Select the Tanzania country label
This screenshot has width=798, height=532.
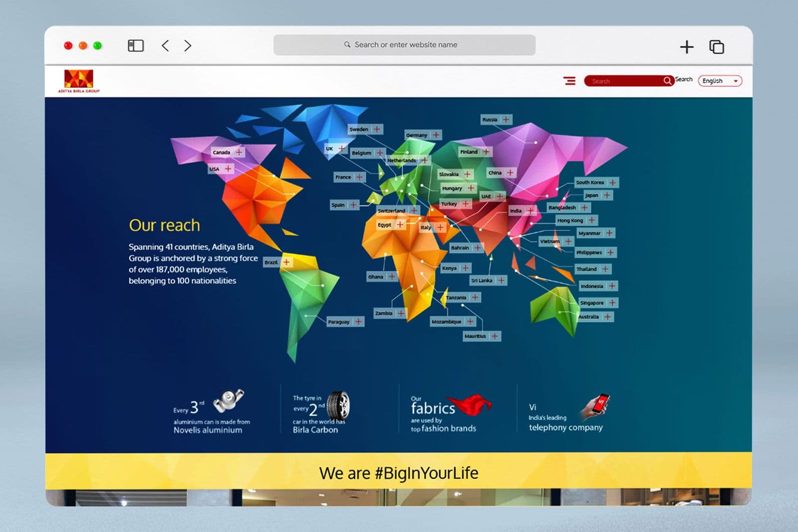pos(456,298)
